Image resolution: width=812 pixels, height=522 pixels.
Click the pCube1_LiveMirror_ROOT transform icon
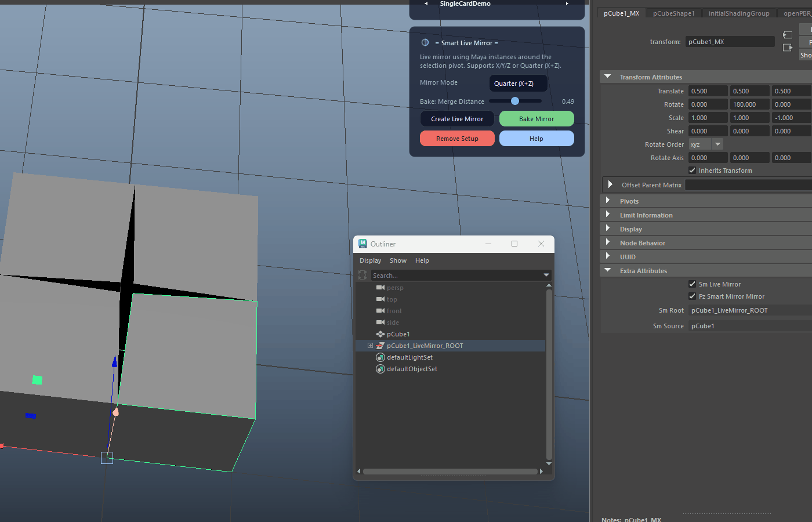tap(380, 346)
